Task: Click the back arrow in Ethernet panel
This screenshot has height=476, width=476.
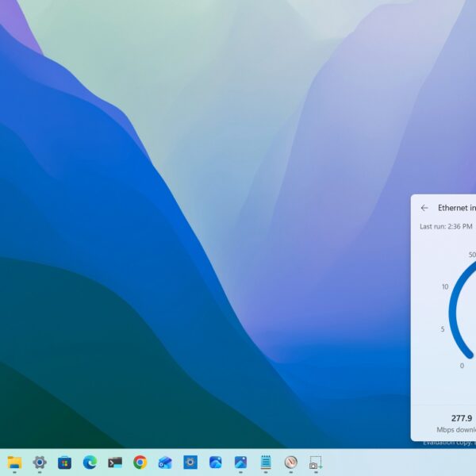Action: 424,208
